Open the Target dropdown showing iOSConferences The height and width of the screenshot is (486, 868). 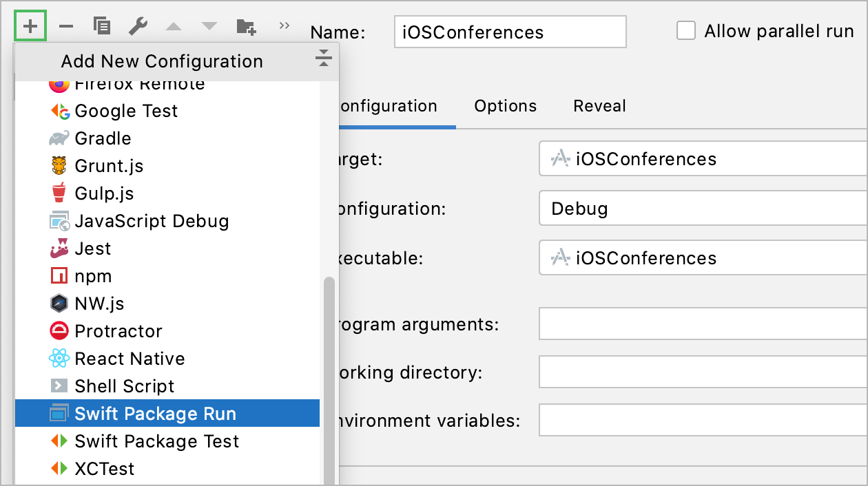coord(703,159)
